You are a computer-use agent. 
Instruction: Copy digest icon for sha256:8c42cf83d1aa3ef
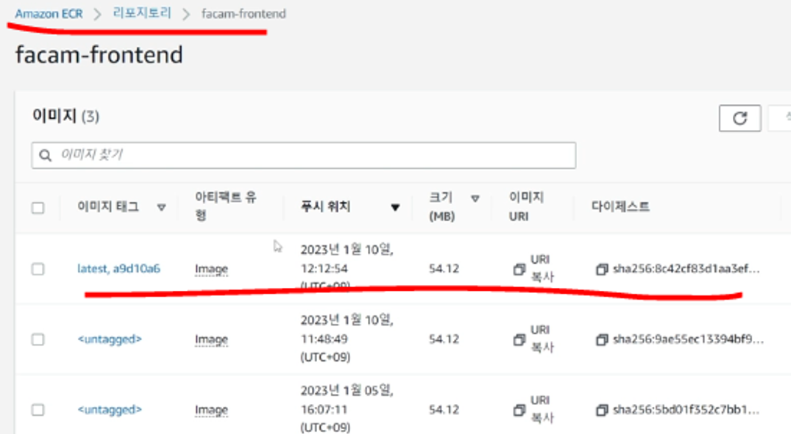pos(601,269)
